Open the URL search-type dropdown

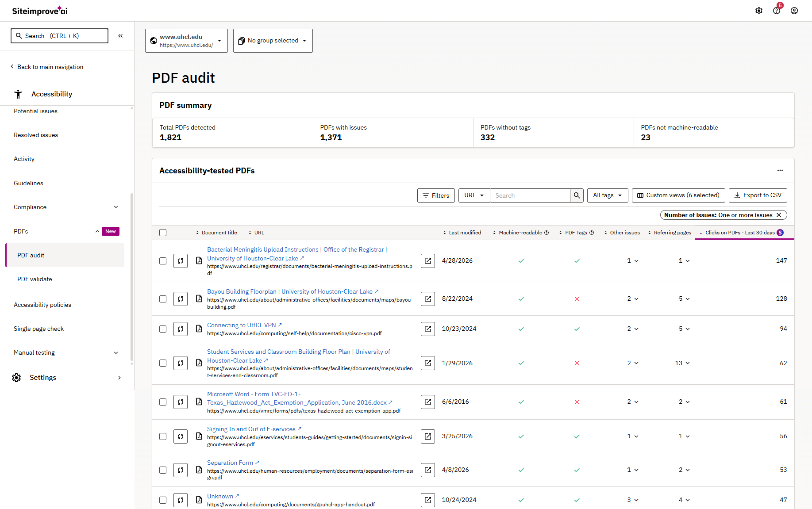(474, 195)
